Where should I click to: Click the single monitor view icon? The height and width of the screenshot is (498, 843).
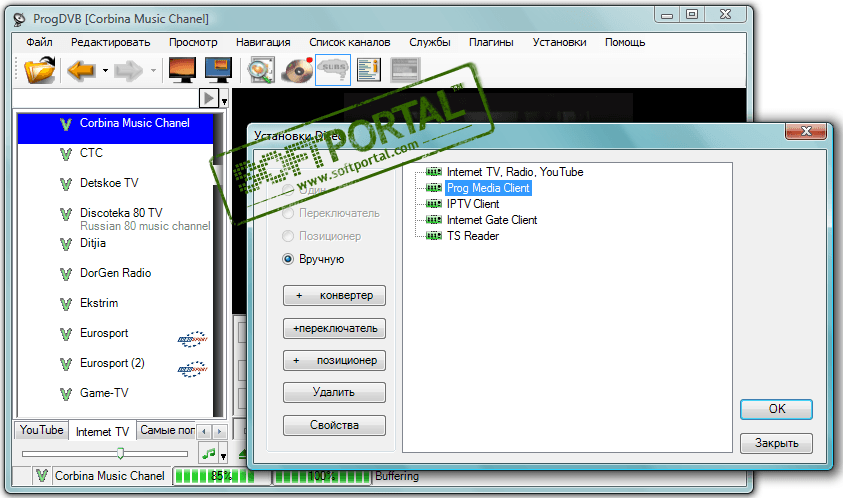182,70
